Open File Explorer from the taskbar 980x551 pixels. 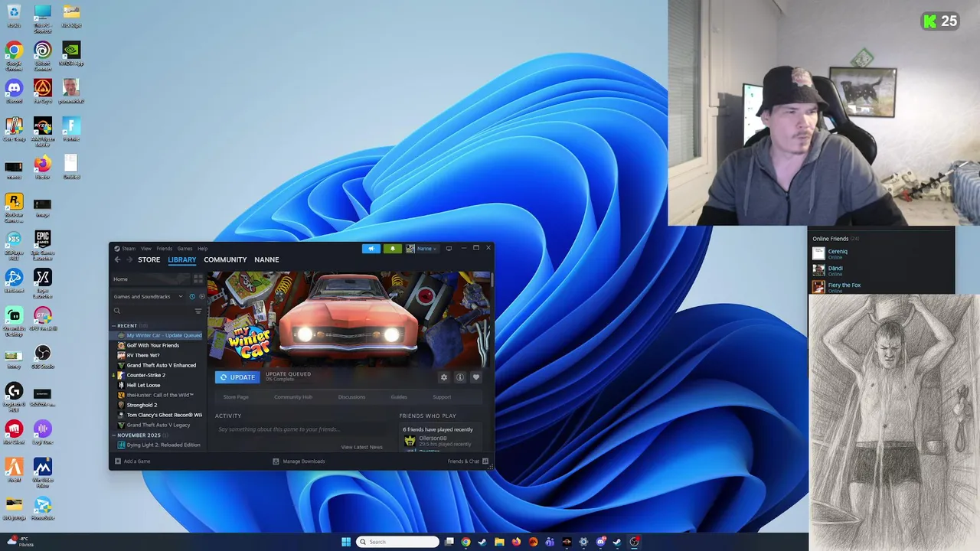point(499,542)
